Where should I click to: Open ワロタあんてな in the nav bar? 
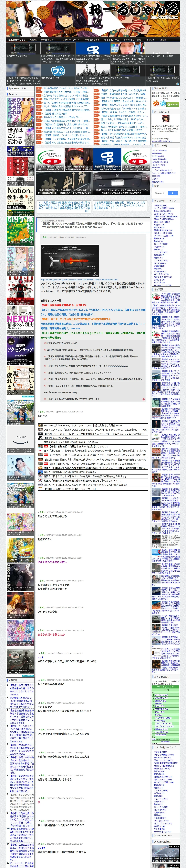[92, 40]
